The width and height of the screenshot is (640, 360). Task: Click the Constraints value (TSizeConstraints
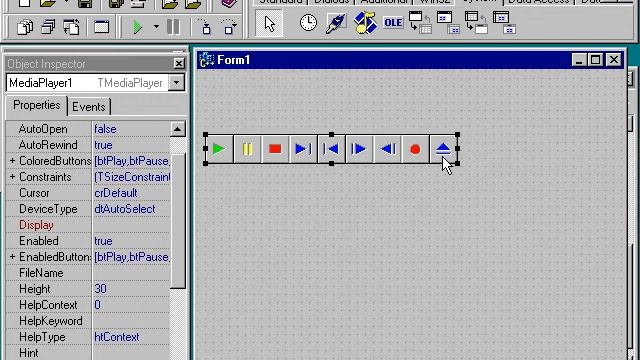point(132,177)
